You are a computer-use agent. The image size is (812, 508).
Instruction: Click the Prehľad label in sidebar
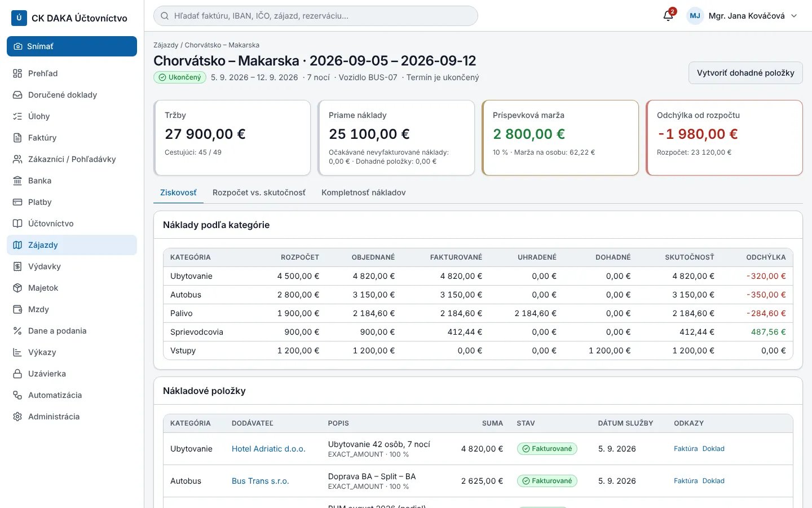tap(43, 73)
